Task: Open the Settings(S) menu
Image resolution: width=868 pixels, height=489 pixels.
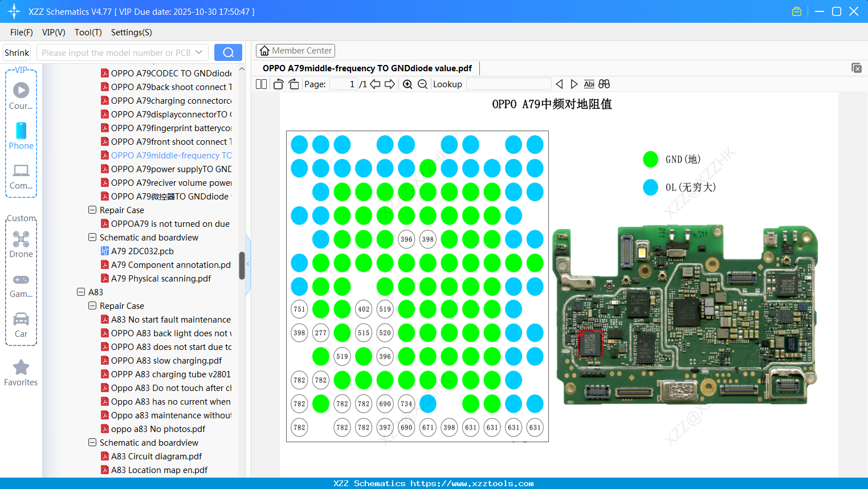Action: pyautogui.click(x=131, y=32)
